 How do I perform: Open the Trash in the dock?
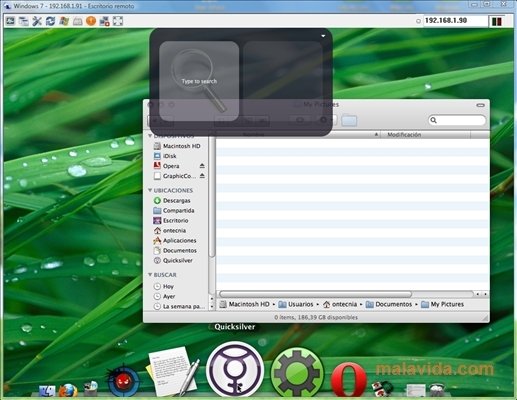[x=437, y=389]
